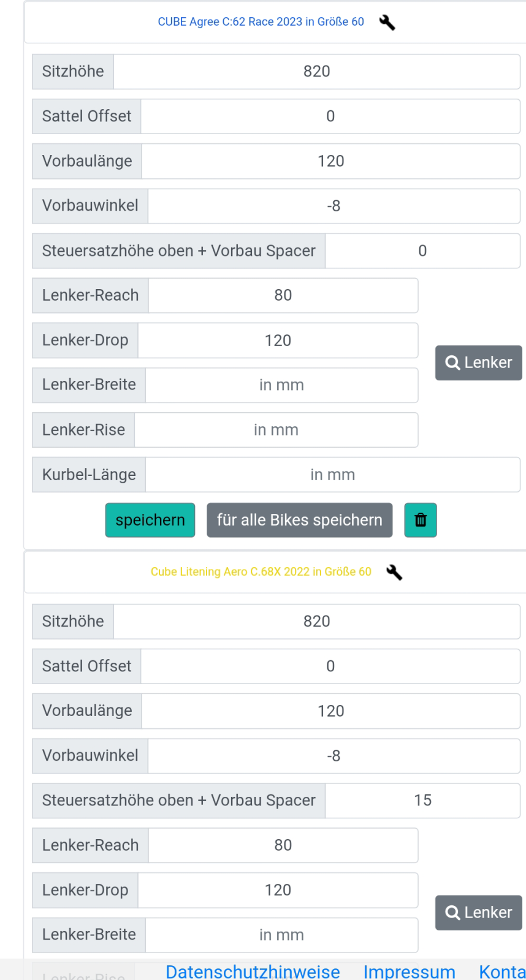Screen dimensions: 526x980
Task: Click Vorbaulänge field in Cube Litening form
Action: (x=331, y=711)
